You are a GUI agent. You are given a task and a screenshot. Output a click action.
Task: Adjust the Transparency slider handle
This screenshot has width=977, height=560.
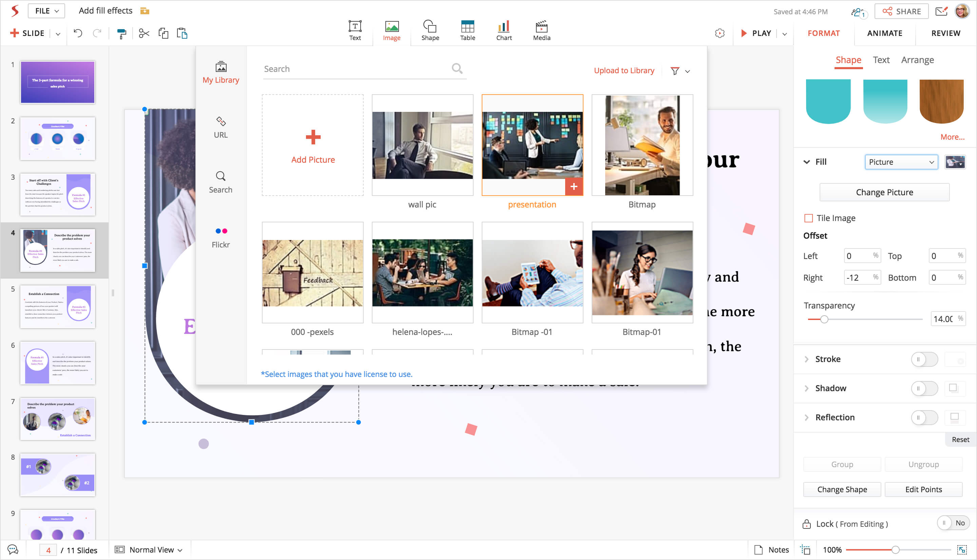pos(824,319)
